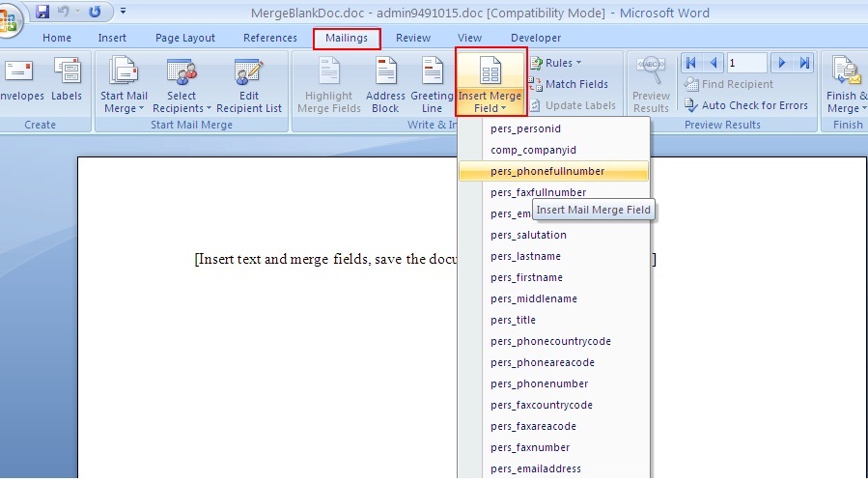Open the Office button menu
Screen dimensions: 868x482
9,21
